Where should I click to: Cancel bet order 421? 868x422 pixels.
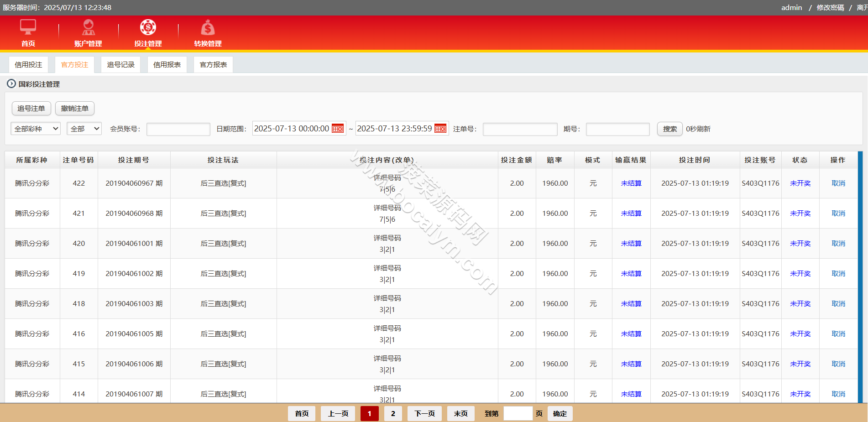[x=838, y=214]
